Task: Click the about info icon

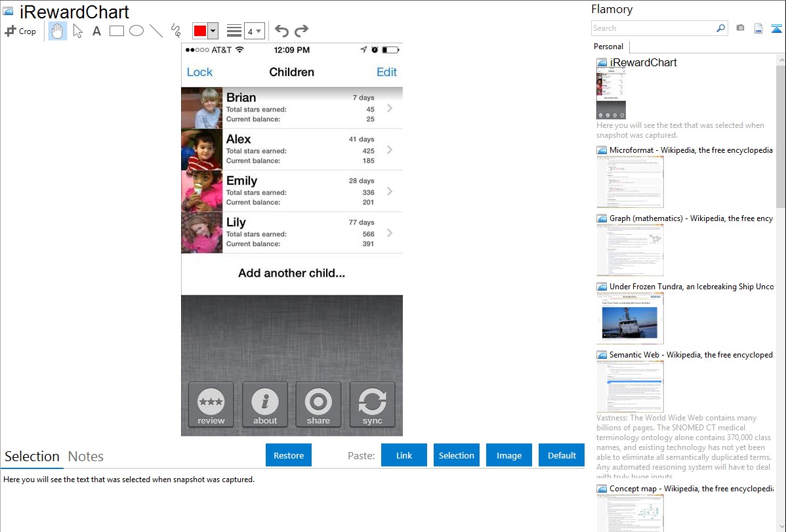Action: 264,405
